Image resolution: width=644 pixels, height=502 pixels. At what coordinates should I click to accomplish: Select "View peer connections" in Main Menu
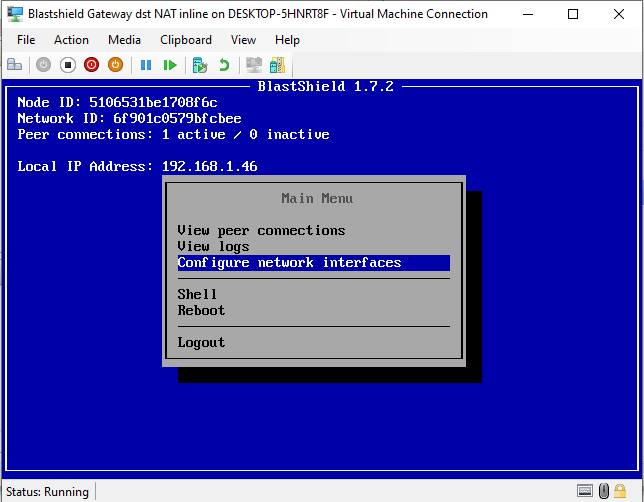(x=261, y=230)
